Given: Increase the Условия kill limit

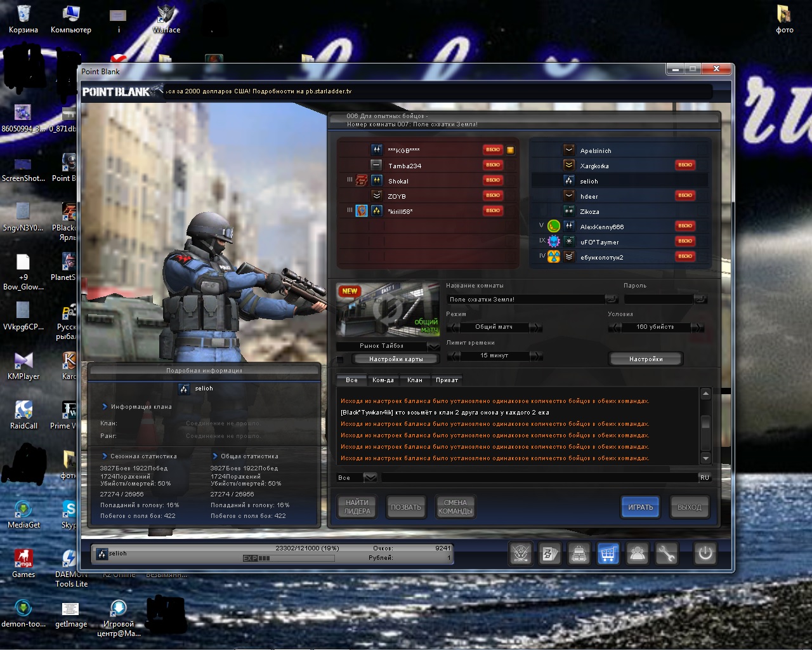Looking at the screenshot, I should pos(698,328).
